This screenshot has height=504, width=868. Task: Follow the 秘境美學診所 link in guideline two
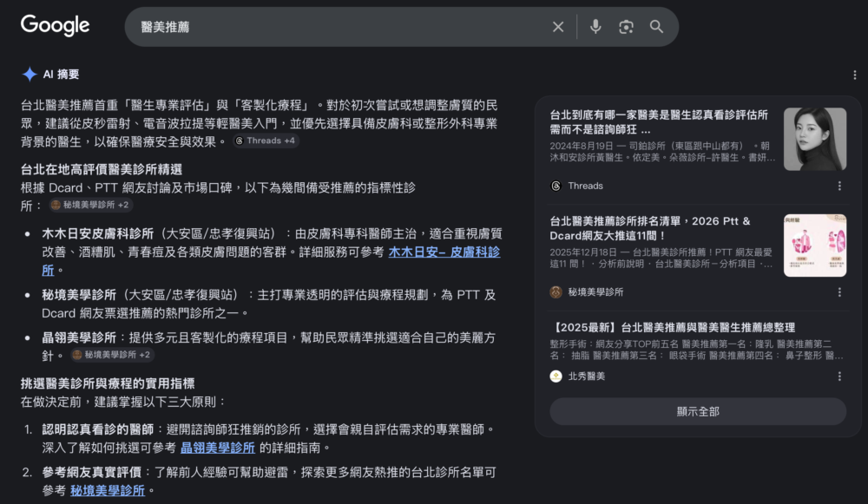click(108, 491)
